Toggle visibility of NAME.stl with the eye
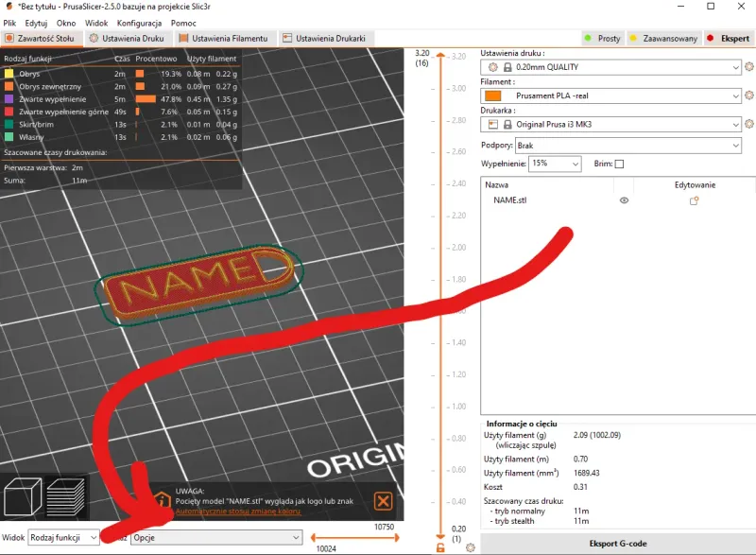 pos(624,200)
